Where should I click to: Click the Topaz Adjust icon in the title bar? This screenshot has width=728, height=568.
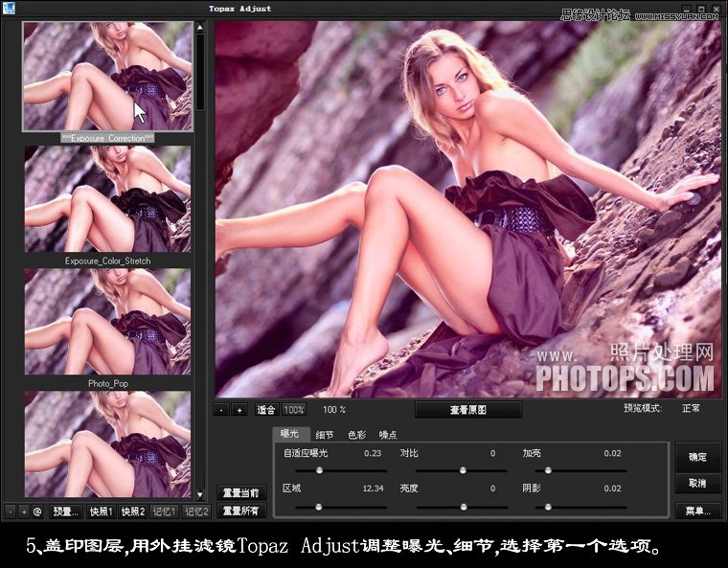(x=9, y=8)
